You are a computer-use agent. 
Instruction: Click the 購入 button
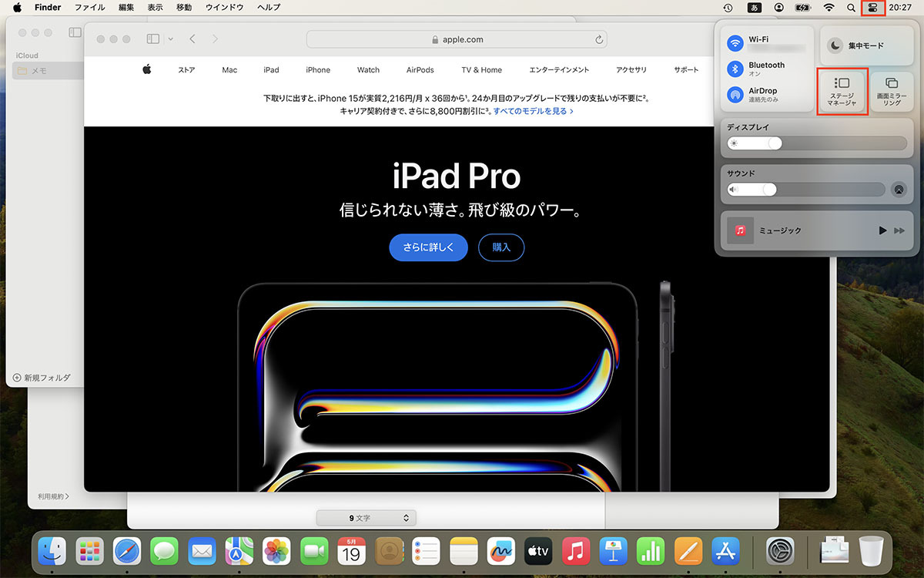click(501, 247)
